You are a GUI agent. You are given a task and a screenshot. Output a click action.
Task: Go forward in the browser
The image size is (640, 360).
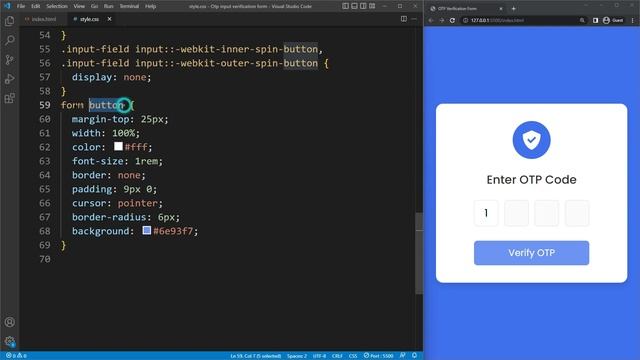[442, 20]
